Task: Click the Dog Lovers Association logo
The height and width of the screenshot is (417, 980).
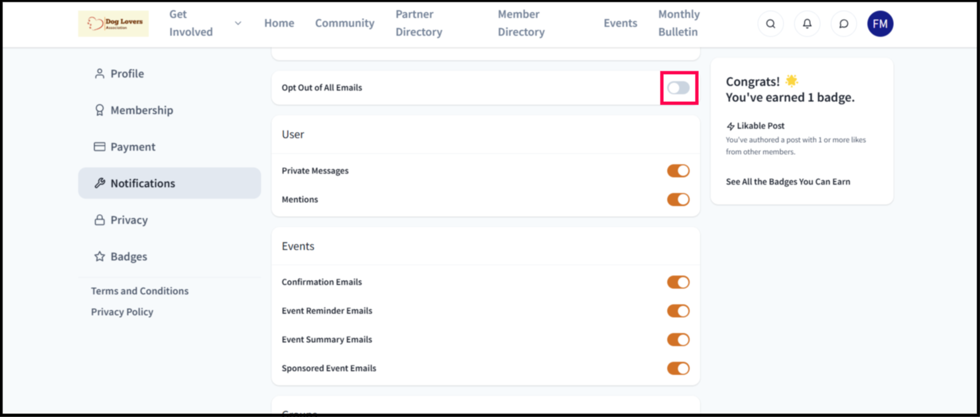Action: [x=113, y=24]
